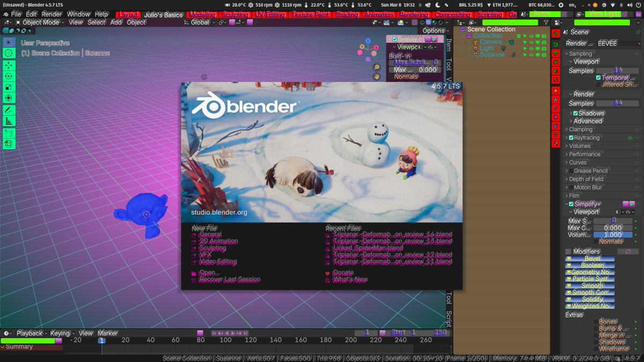Toggle Simplify+ checkbox in properties panel
644x362 pixels.
coord(571,204)
